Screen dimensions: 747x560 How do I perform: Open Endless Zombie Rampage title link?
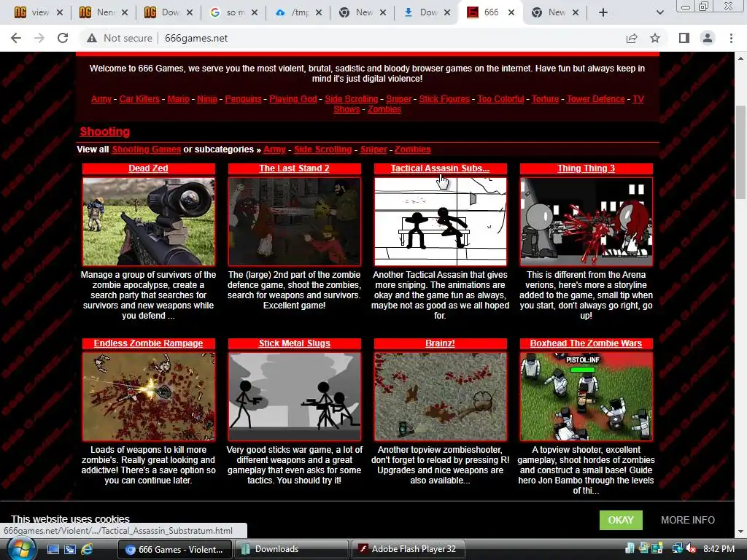[148, 343]
